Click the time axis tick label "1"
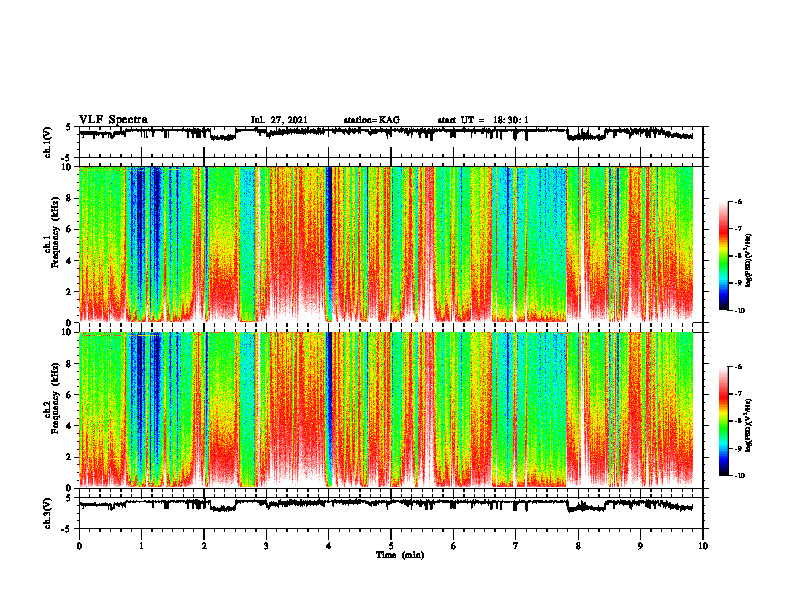This screenshot has height=612, width=792. coord(141,546)
